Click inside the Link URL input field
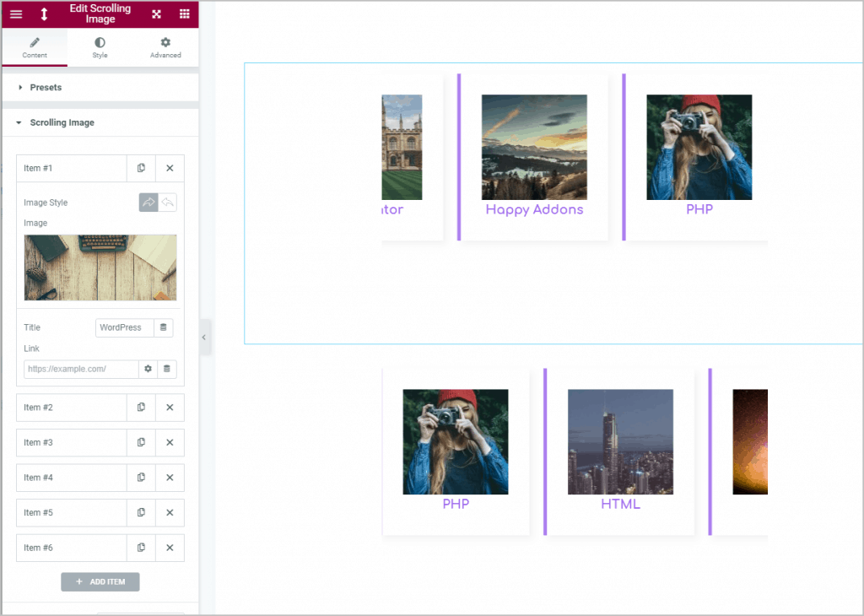 click(x=80, y=369)
